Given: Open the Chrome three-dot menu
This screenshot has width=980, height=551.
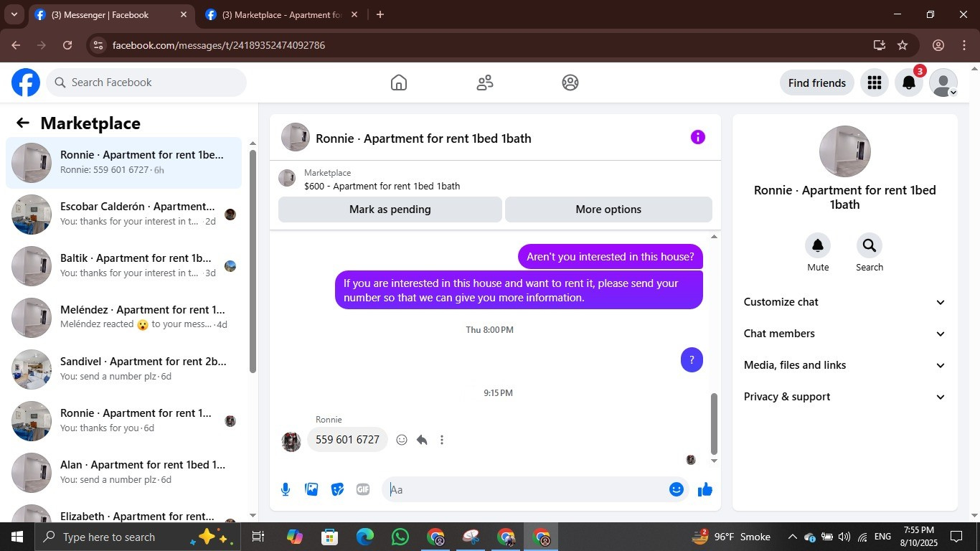Looking at the screenshot, I should pyautogui.click(x=963, y=45).
